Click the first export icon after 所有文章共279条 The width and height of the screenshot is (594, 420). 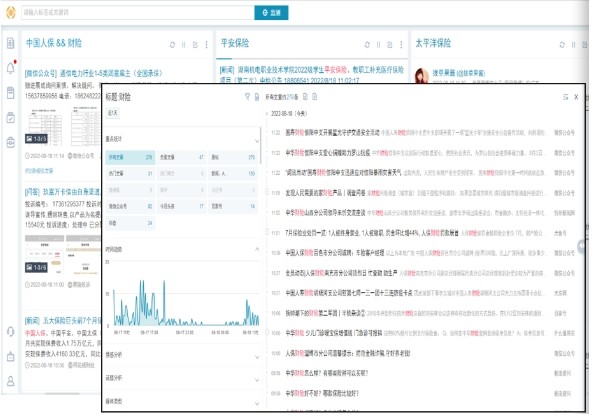[x=305, y=97]
